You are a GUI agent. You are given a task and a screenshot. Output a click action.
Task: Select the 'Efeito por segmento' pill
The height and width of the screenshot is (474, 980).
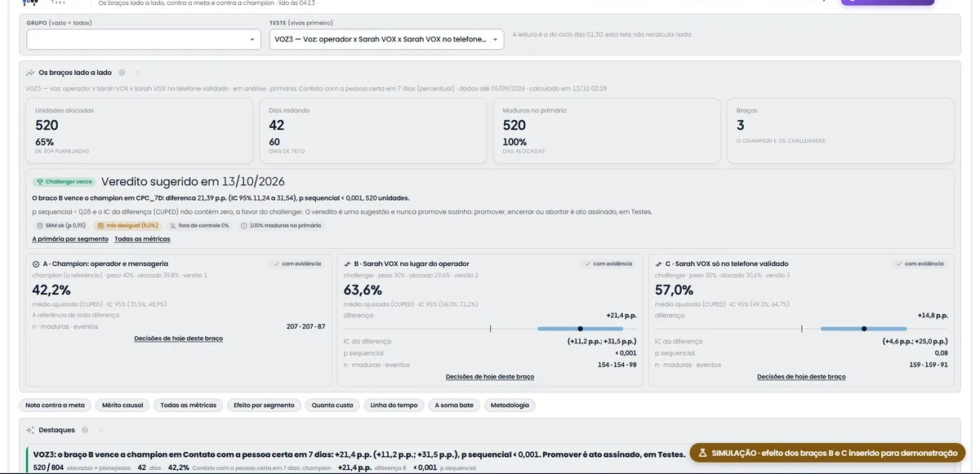click(264, 405)
